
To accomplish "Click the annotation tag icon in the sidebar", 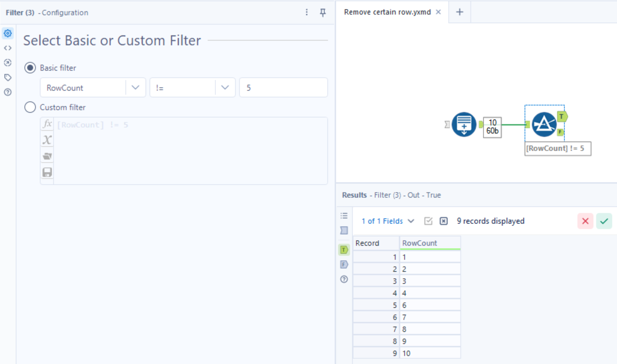I will [8, 77].
